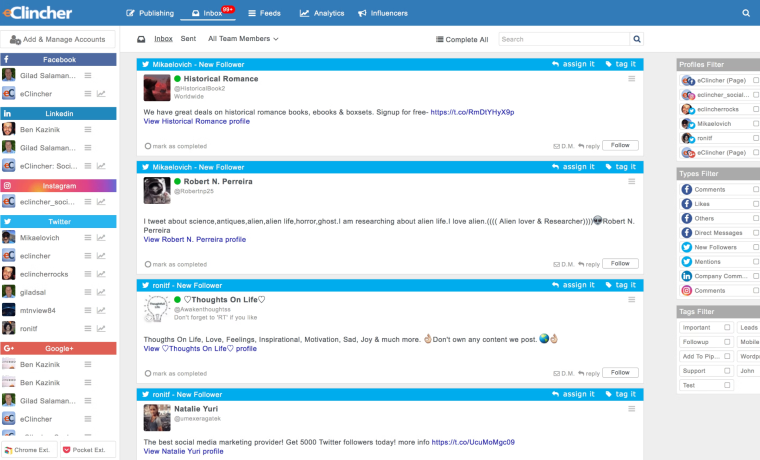Open menu icon for Ben Kazinik LinkedIn account
The image size is (760, 460).
(88, 129)
